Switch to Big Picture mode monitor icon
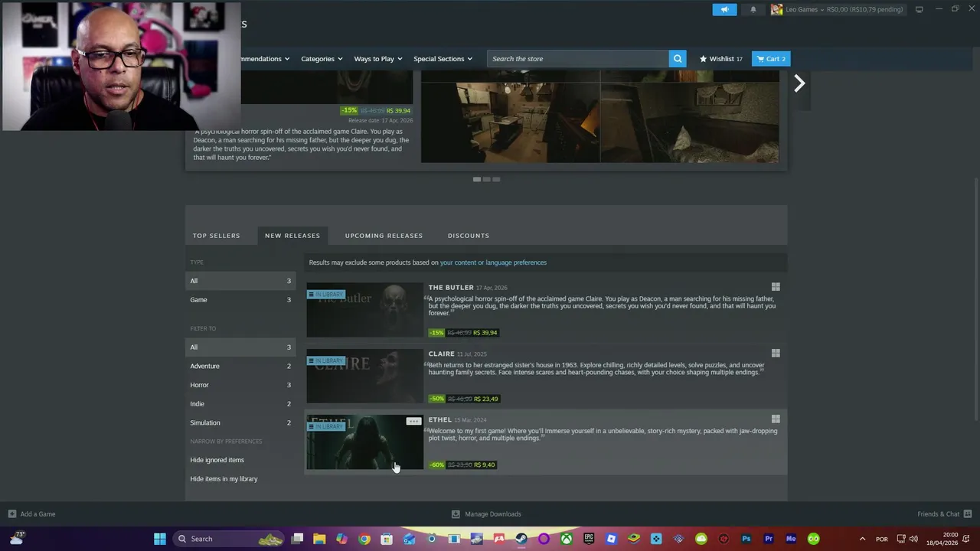 [919, 9]
